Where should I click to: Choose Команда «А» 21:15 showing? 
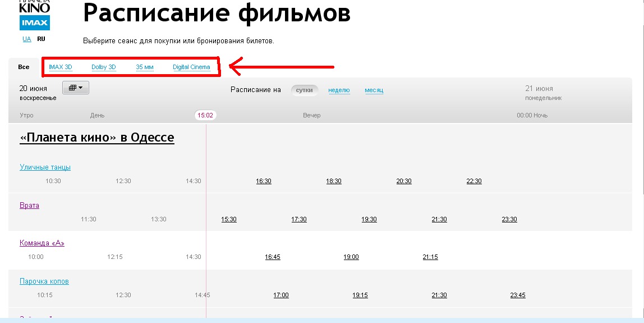[430, 257]
